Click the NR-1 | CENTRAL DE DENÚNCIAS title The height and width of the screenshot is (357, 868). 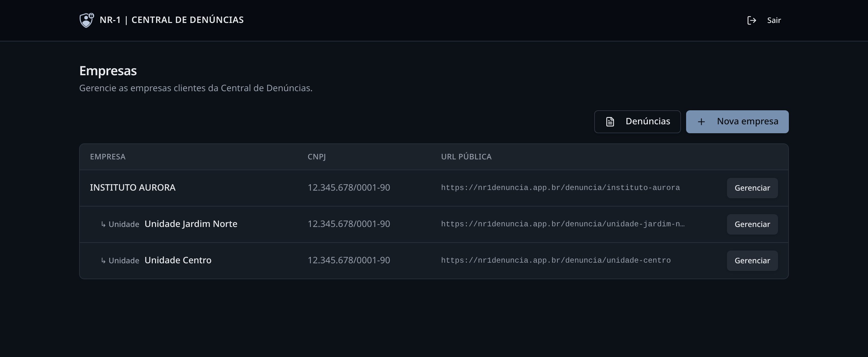tap(171, 20)
